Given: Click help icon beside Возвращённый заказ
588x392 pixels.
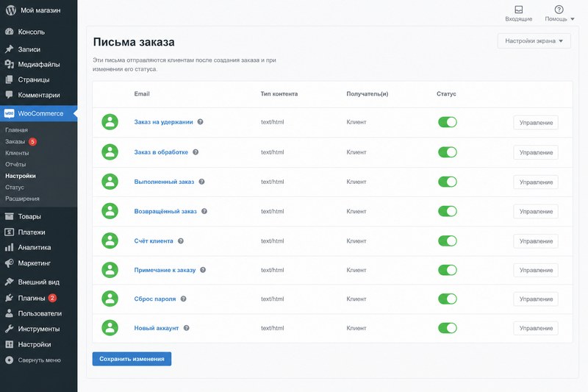Looking at the screenshot, I should [x=204, y=211].
